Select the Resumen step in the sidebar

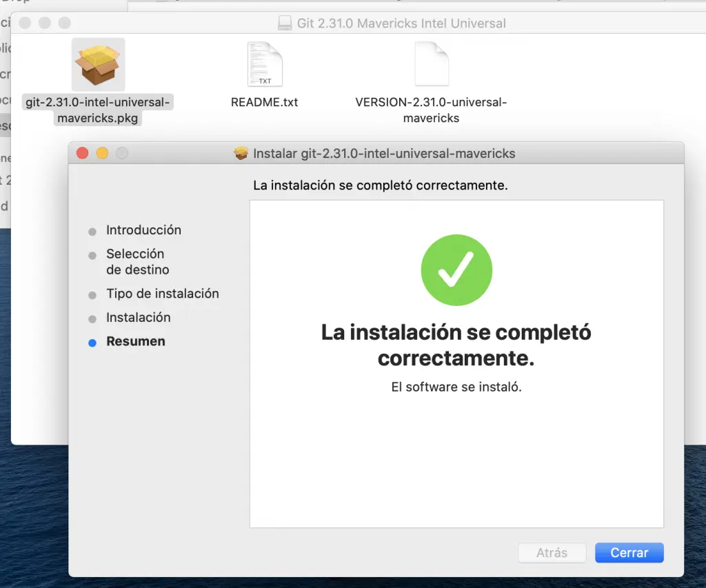136,341
